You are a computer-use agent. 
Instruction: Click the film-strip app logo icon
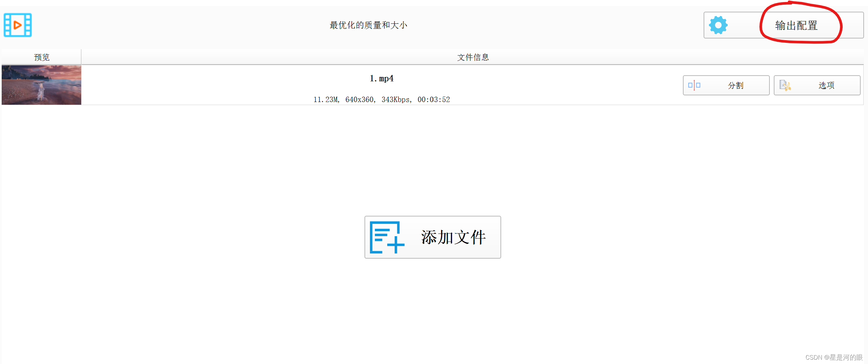click(x=17, y=25)
